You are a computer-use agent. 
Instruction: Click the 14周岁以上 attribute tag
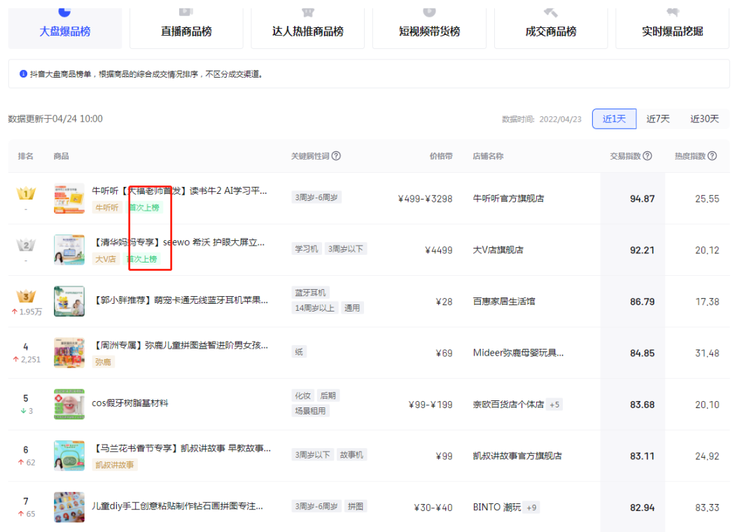pyautogui.click(x=314, y=308)
